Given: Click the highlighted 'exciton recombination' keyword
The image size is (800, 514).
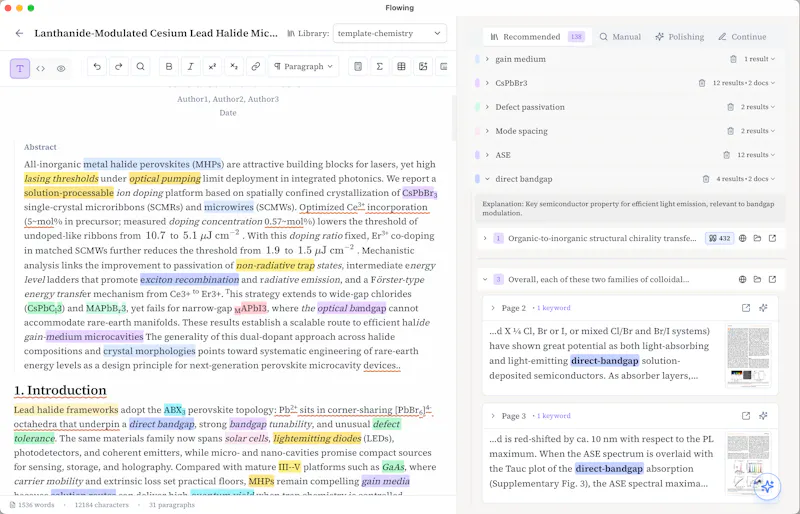Looking at the screenshot, I should 189,280.
